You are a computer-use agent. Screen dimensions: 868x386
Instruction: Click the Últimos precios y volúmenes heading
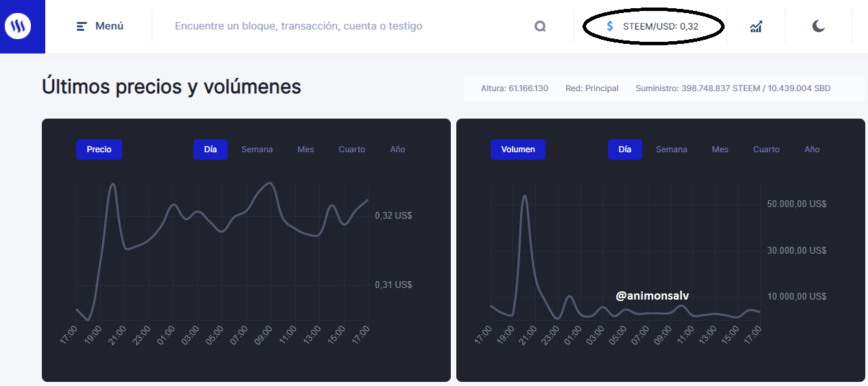pyautogui.click(x=172, y=87)
